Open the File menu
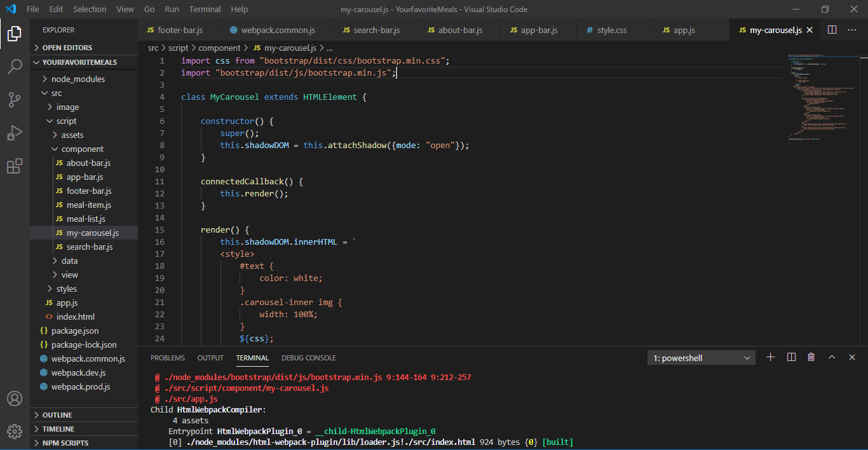Image resolution: width=868 pixels, height=450 pixels. tap(33, 9)
